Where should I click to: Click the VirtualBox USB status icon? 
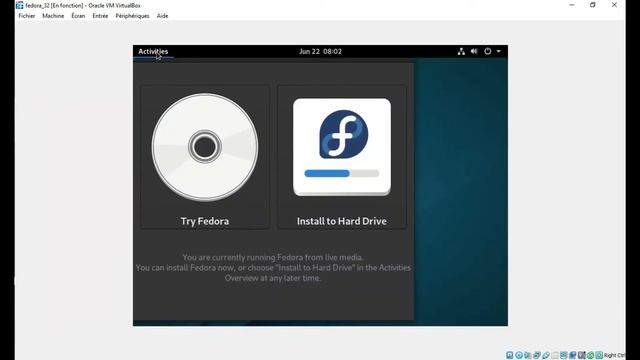(546, 355)
